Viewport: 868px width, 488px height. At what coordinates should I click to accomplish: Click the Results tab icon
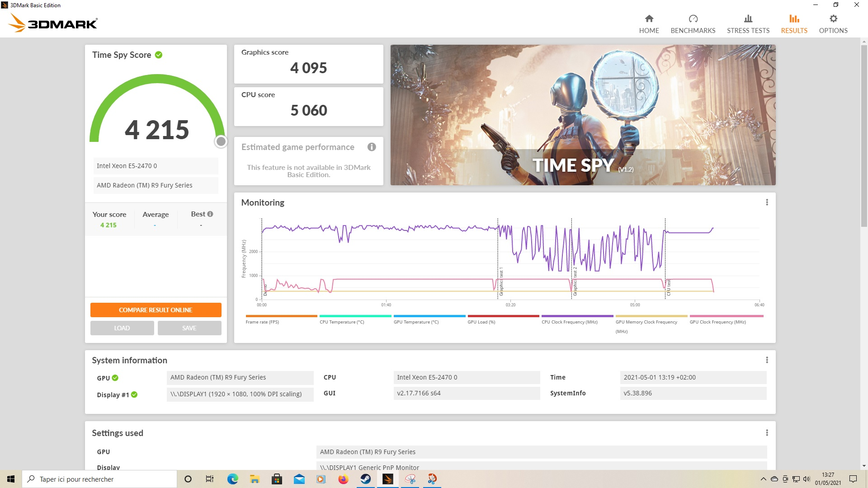[x=794, y=19]
